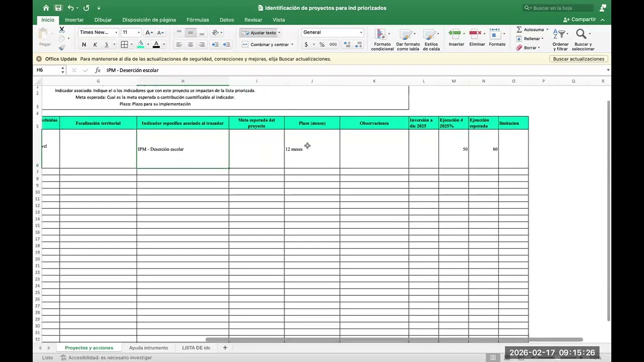
Task: Apply thousands separator 000 format
Action: [x=333, y=45]
